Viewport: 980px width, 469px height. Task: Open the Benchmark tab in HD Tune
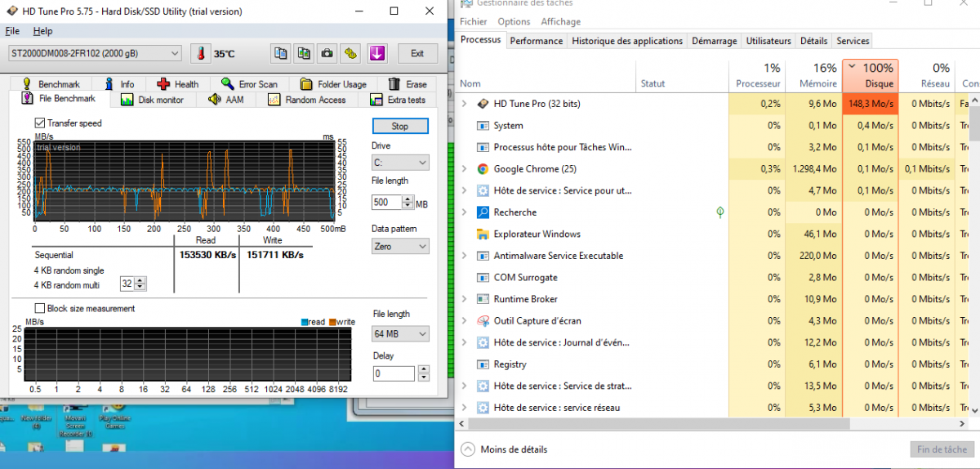click(x=51, y=84)
